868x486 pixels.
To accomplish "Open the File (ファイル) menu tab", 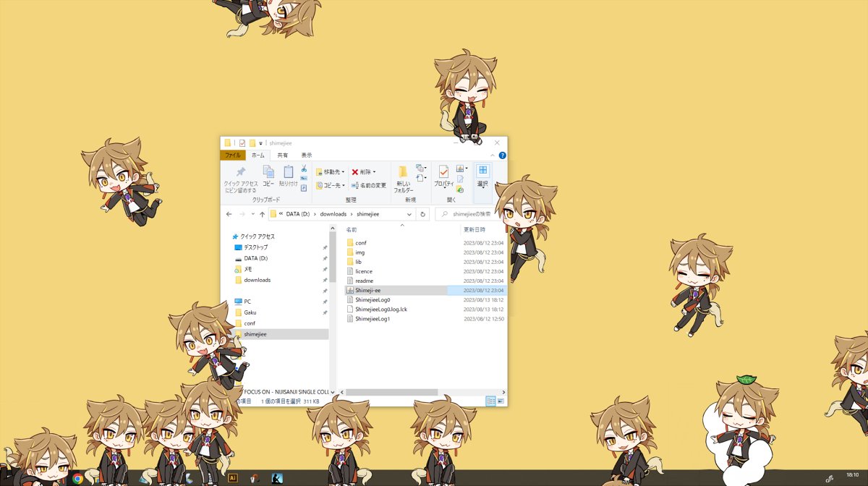I will pyautogui.click(x=232, y=155).
